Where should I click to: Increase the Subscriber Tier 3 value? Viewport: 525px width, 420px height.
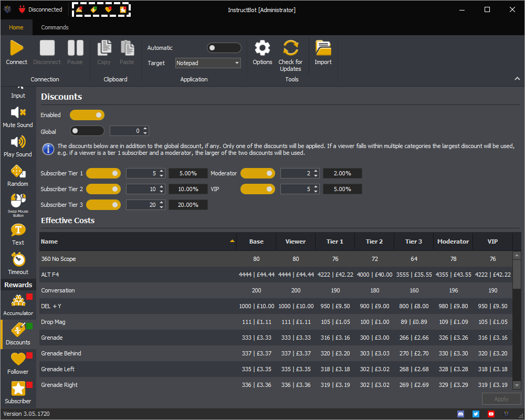tap(162, 203)
